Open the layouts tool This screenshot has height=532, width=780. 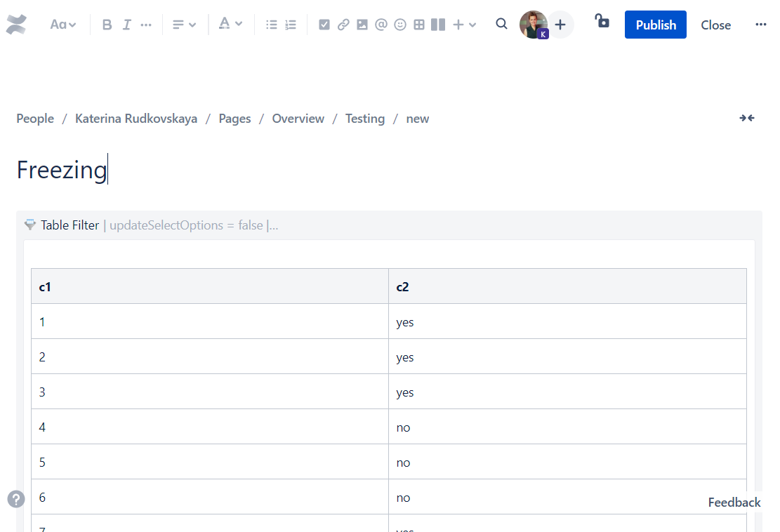[437, 25]
